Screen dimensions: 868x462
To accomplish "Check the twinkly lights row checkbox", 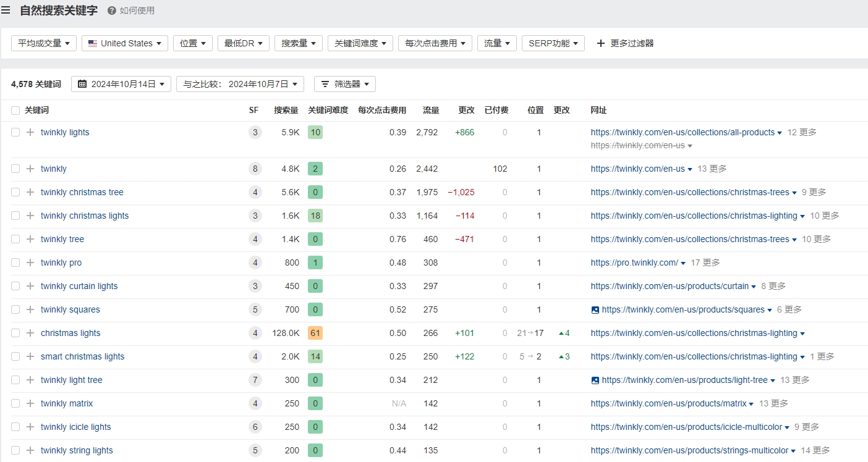I will coord(15,132).
